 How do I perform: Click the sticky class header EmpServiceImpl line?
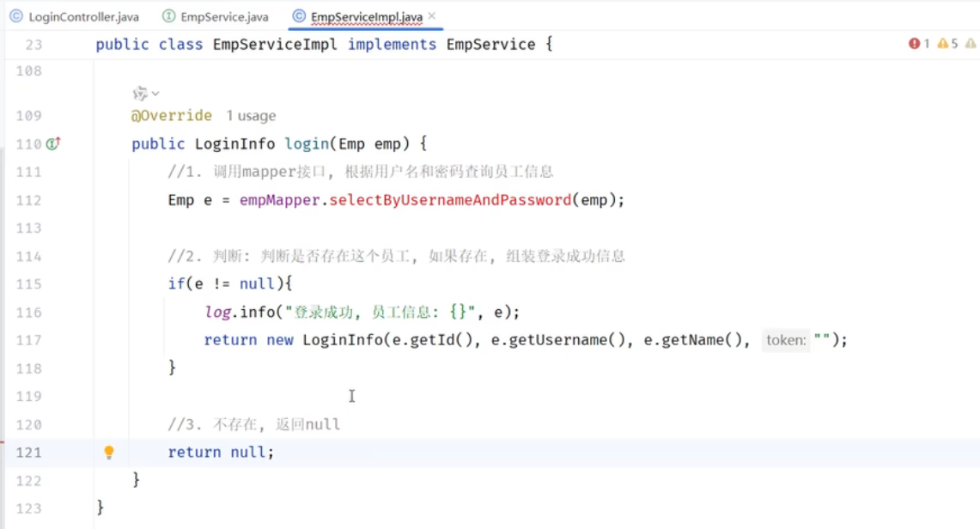coord(324,45)
